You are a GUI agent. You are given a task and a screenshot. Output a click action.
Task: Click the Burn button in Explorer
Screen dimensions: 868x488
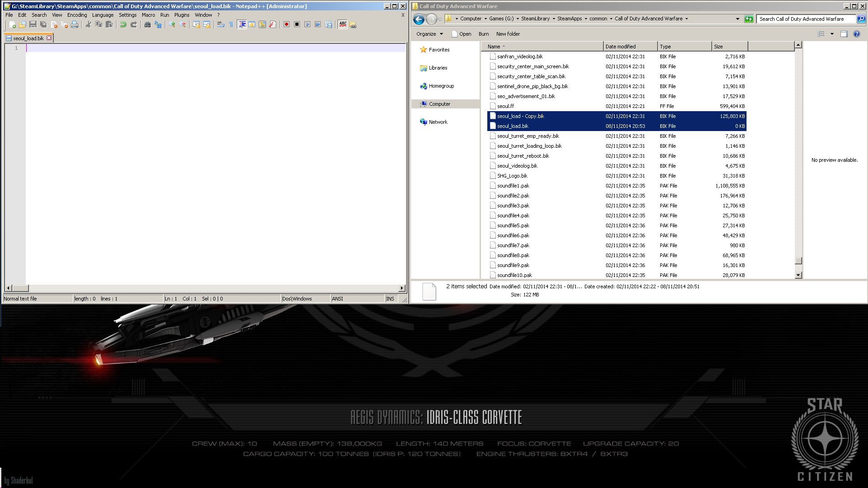click(x=483, y=34)
